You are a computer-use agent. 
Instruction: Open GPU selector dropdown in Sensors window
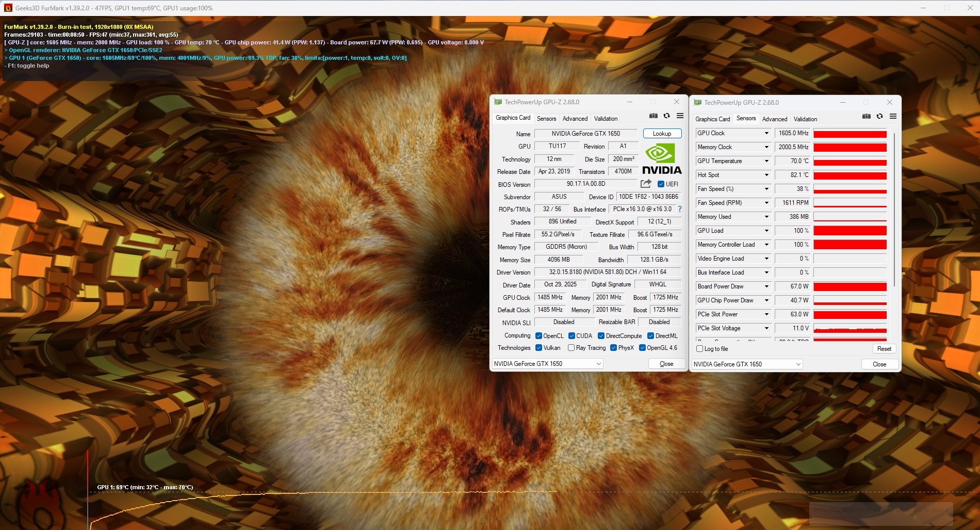point(747,364)
